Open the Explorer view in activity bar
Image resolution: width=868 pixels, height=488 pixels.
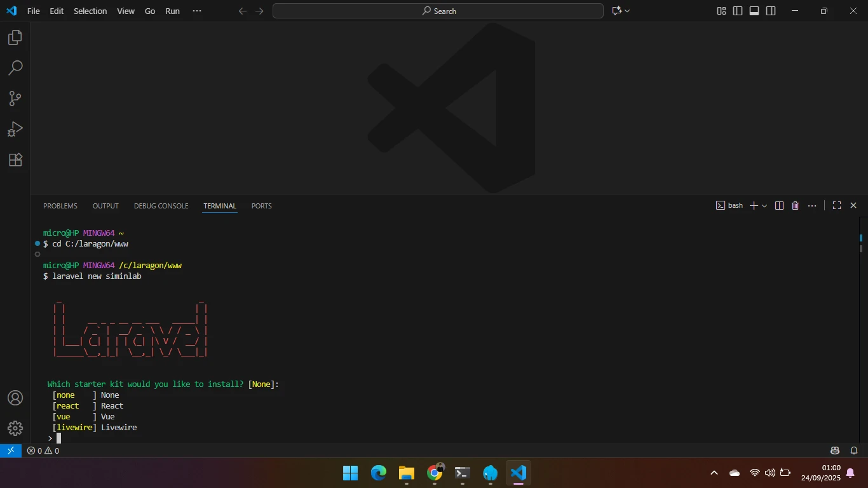point(15,38)
